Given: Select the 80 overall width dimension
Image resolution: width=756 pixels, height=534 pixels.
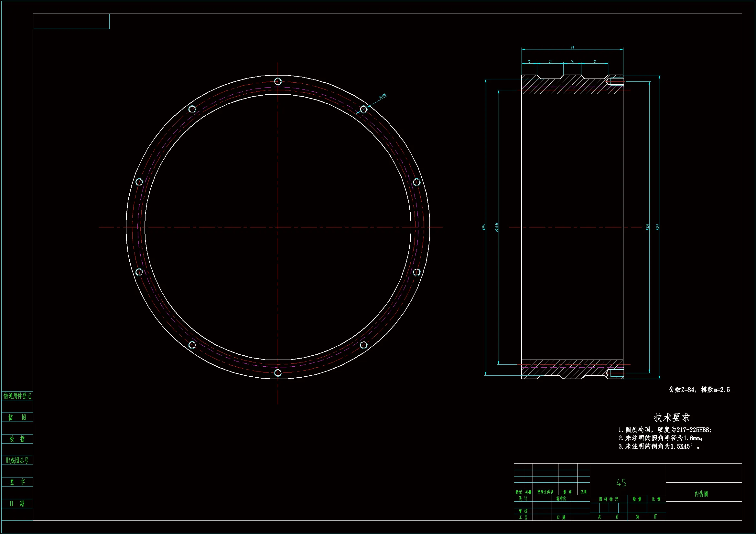Looking at the screenshot, I should [x=572, y=47].
